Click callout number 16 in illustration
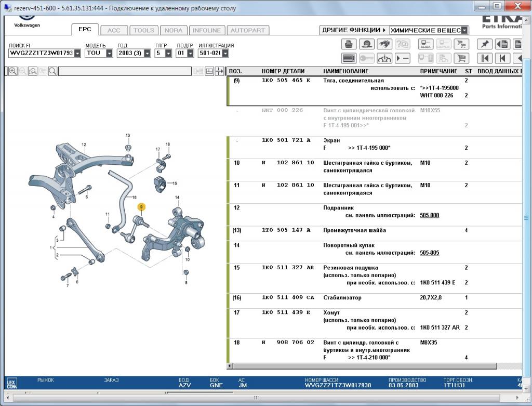Viewport: 532px width, 406px height. pyautogui.click(x=135, y=197)
